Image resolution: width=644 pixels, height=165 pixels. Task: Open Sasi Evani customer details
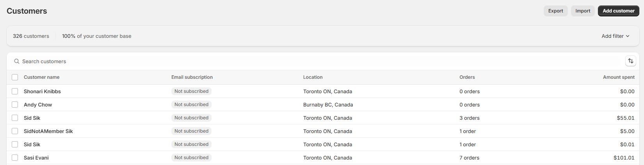36,158
